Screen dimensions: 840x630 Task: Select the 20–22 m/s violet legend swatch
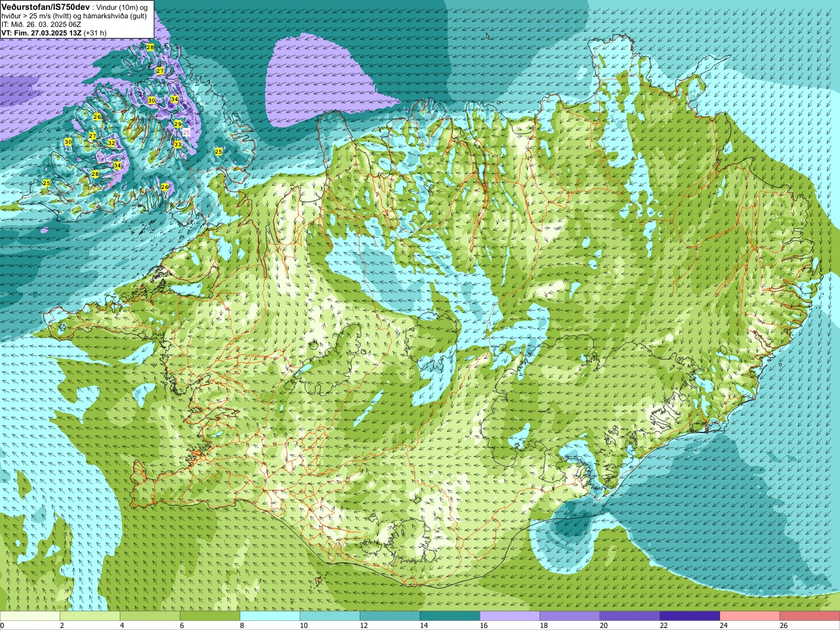pyautogui.click(x=630, y=616)
